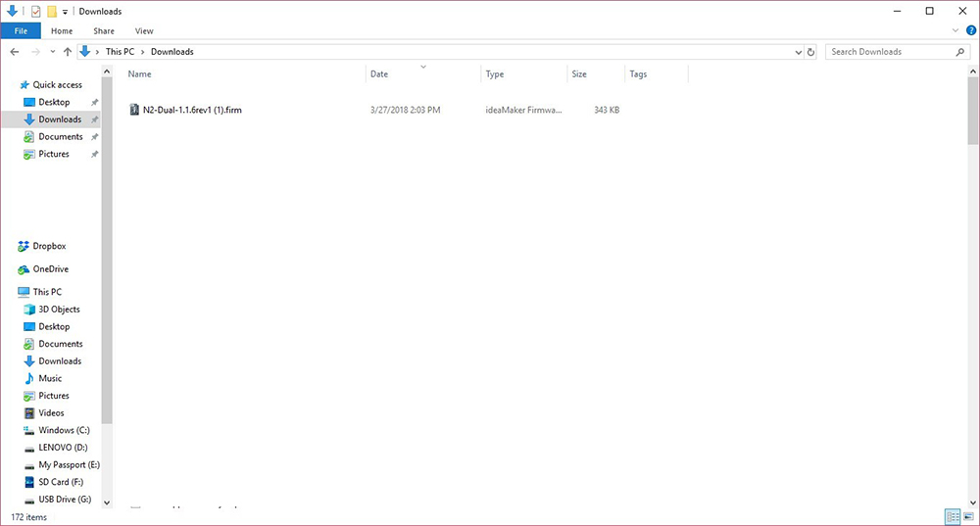Open Dropbox in the navigation pane
This screenshot has height=526, width=980.
[x=49, y=247]
